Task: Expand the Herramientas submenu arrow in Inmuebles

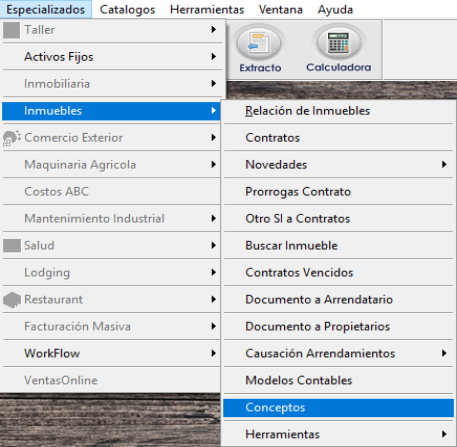Action: pyautogui.click(x=444, y=434)
